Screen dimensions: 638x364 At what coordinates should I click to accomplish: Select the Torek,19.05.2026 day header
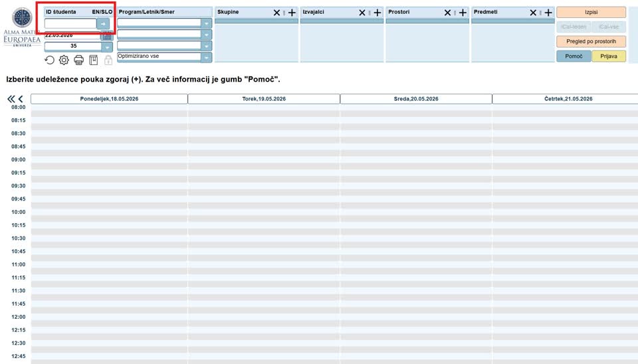point(264,99)
